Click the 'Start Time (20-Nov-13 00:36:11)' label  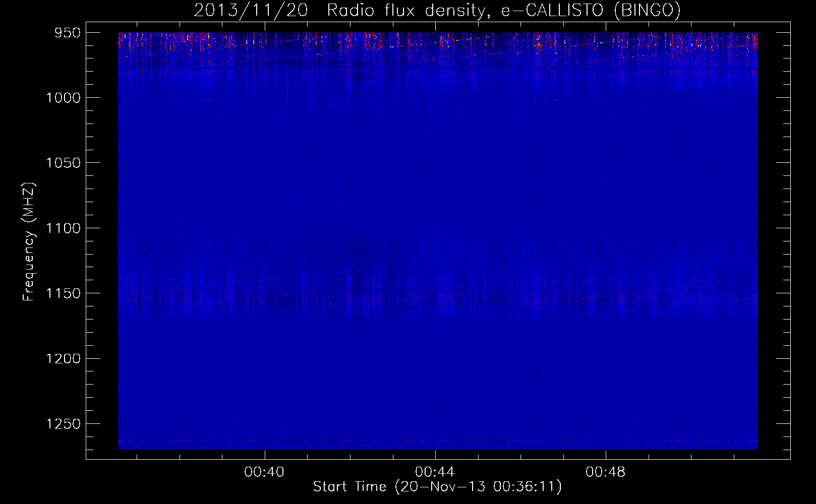coord(437,487)
